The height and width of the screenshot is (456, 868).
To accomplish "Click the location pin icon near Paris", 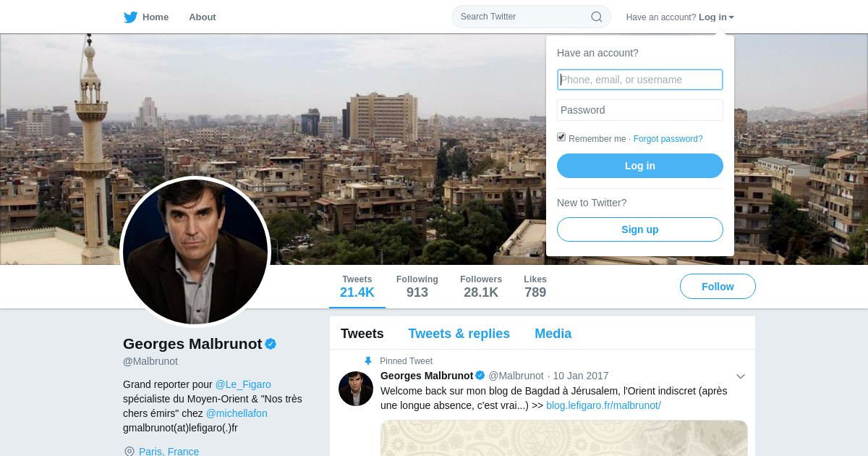I will [x=129, y=452].
